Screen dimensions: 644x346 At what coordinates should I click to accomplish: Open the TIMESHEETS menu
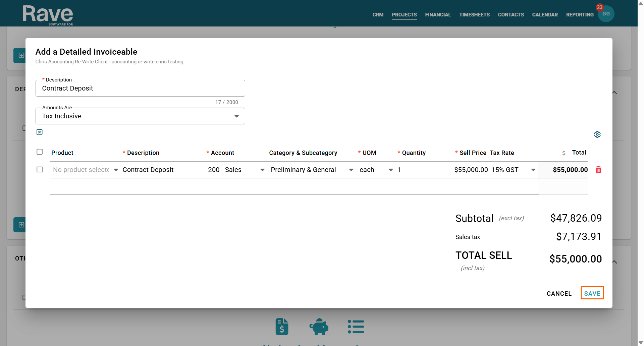pos(474,15)
